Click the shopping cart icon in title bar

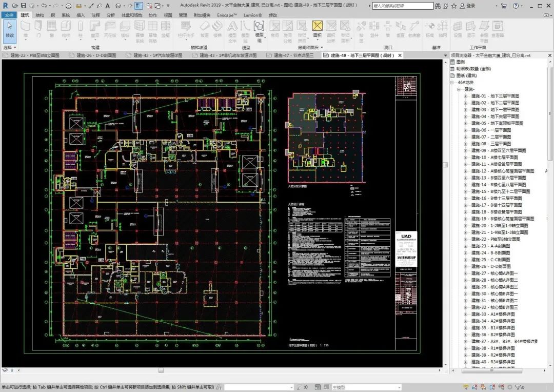503,6
